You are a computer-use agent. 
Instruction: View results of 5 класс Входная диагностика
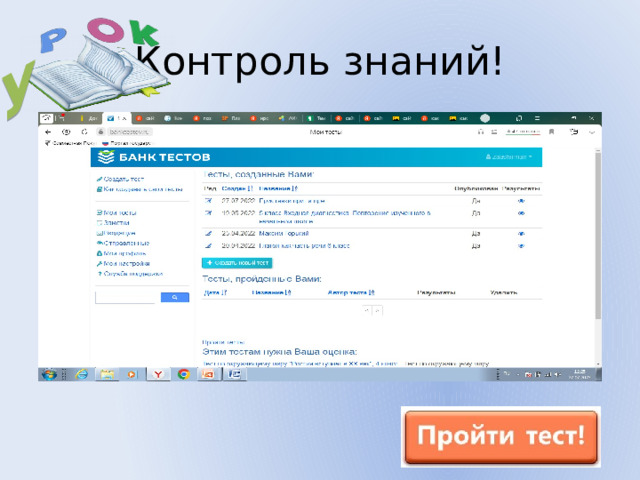[x=521, y=213]
